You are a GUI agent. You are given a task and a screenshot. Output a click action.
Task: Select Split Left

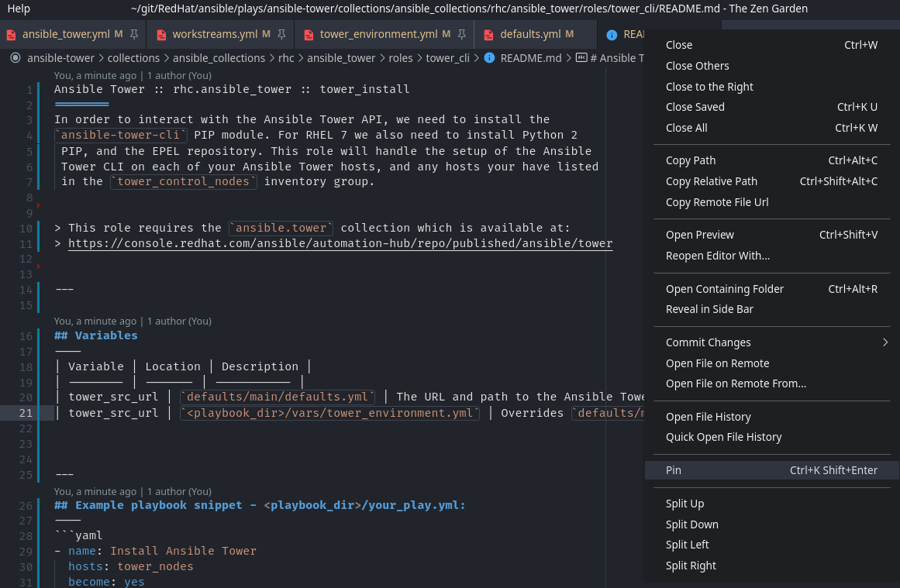[771, 545]
